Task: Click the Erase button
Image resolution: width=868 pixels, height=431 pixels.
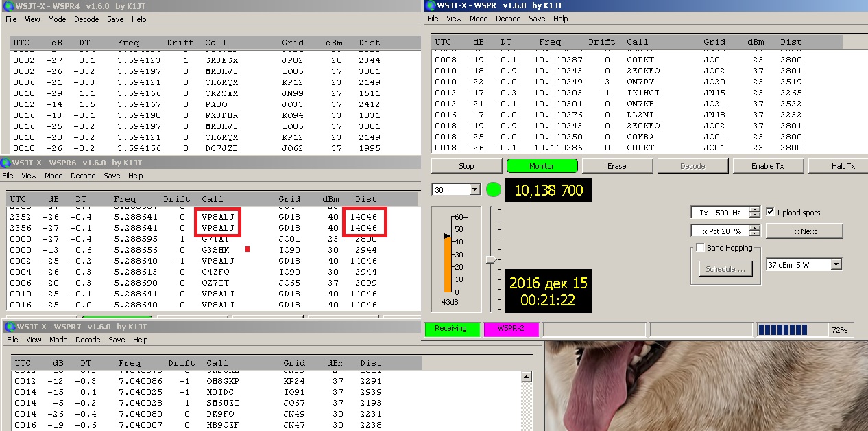Action: (x=617, y=166)
